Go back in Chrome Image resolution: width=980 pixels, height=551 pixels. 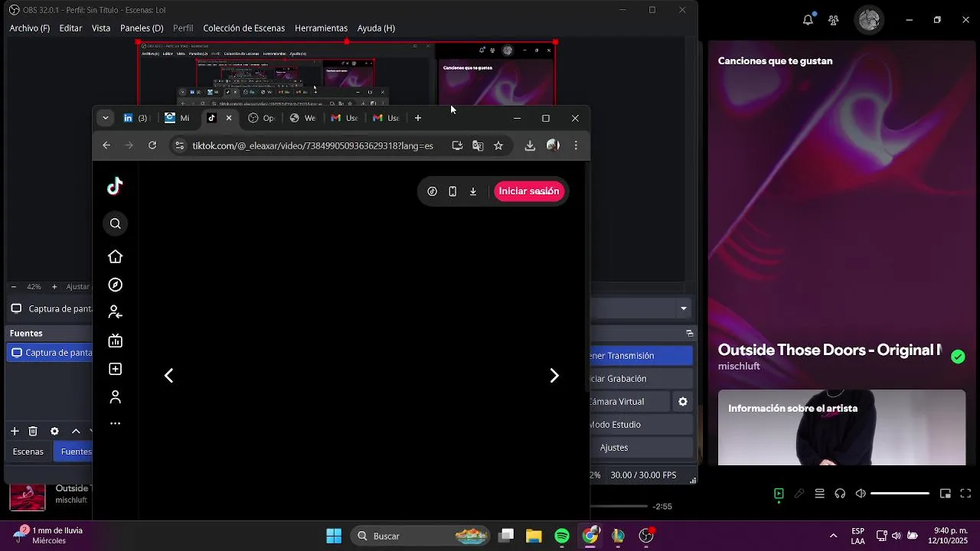[106, 145]
